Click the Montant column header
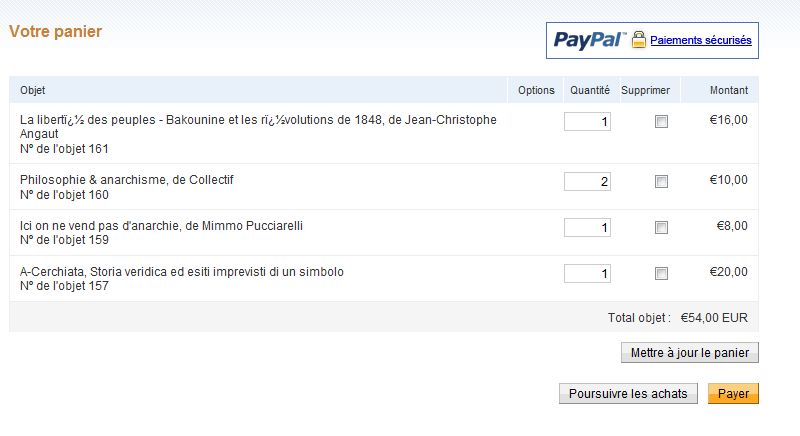This screenshot has width=800, height=436. coord(729,90)
